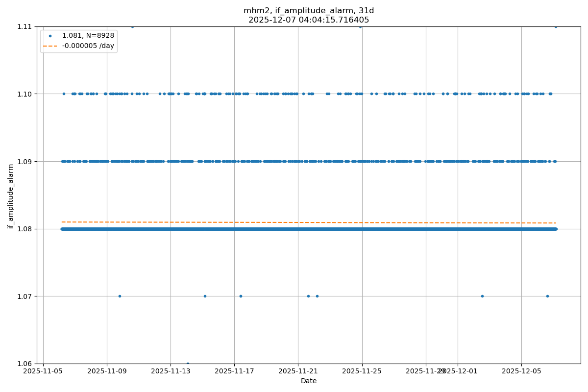Click the blue dot marker in the legend

pos(50,36)
